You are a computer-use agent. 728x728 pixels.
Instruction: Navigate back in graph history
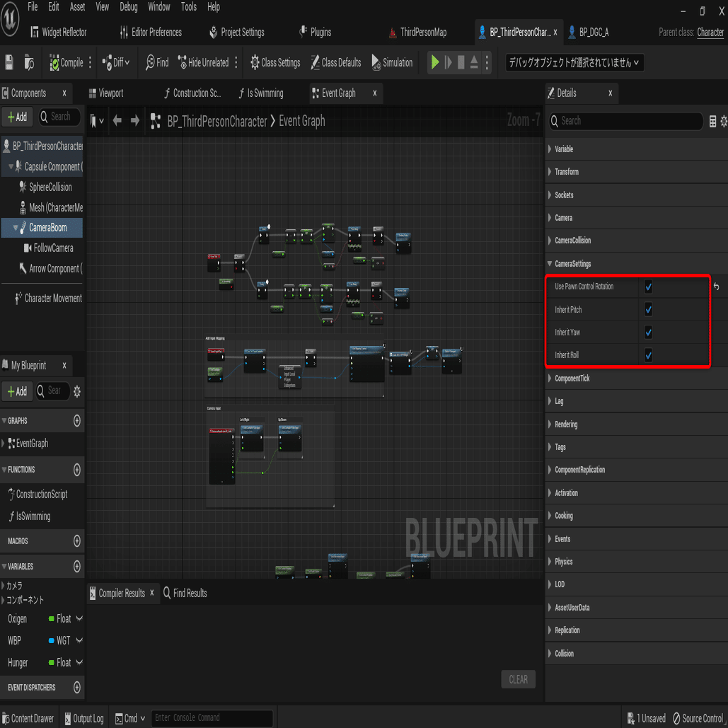coord(117,121)
